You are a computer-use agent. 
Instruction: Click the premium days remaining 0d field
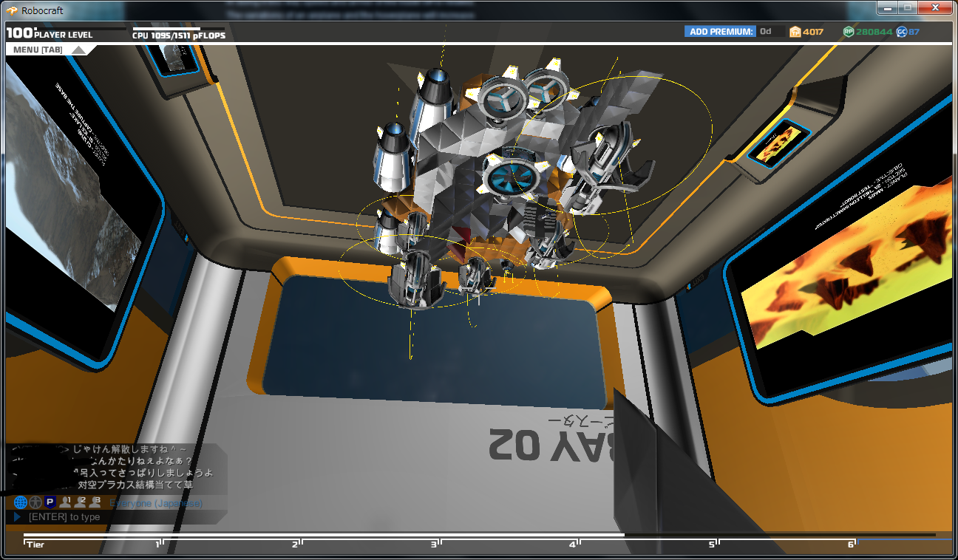tap(770, 31)
